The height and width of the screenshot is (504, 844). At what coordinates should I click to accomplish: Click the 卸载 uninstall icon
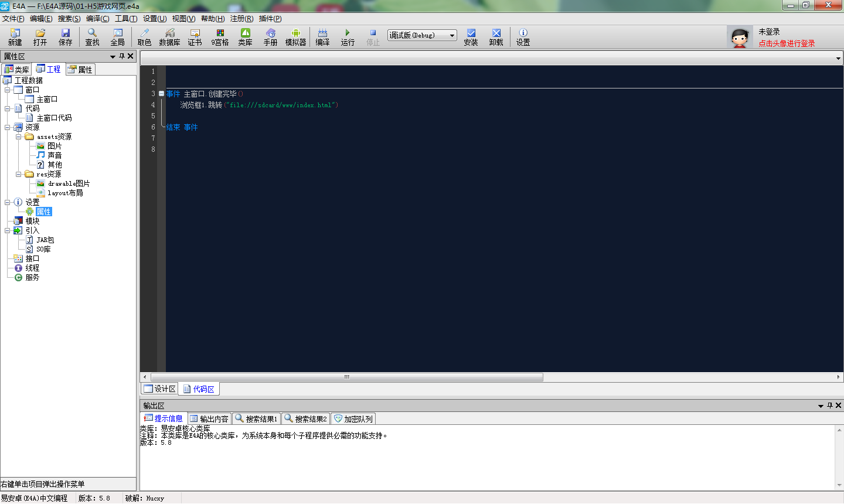pyautogui.click(x=496, y=37)
